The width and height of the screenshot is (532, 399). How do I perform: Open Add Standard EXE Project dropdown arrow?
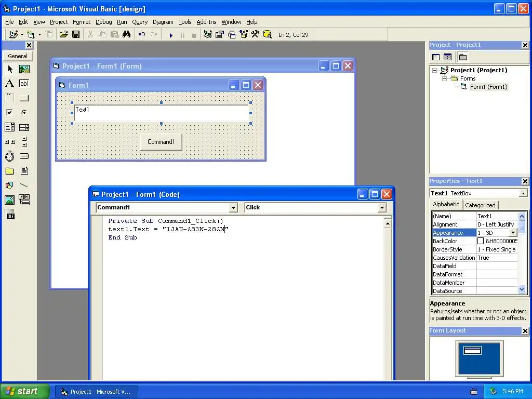pyautogui.click(x=22, y=34)
